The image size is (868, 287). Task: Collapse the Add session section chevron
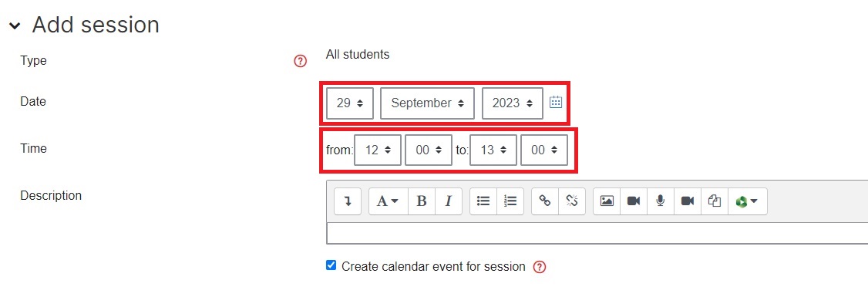15,25
